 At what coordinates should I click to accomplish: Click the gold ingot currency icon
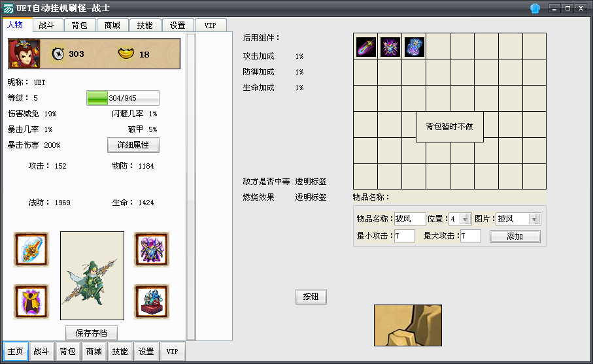point(126,54)
